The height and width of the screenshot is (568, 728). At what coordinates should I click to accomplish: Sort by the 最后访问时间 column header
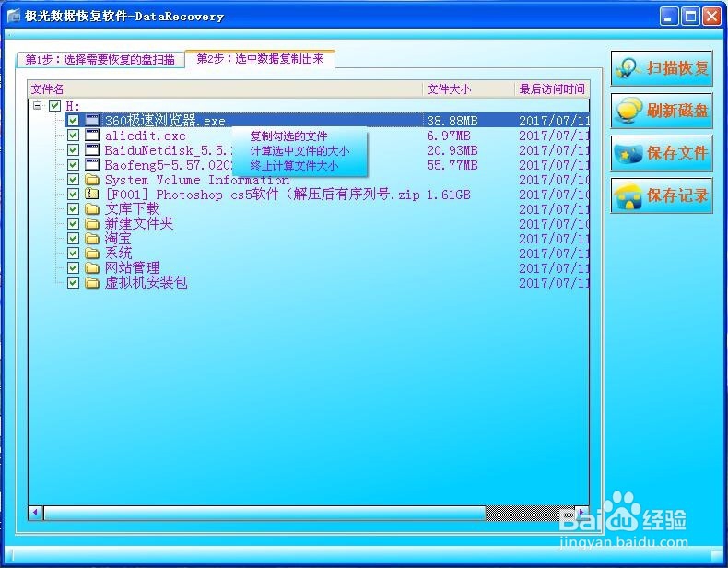[552, 89]
